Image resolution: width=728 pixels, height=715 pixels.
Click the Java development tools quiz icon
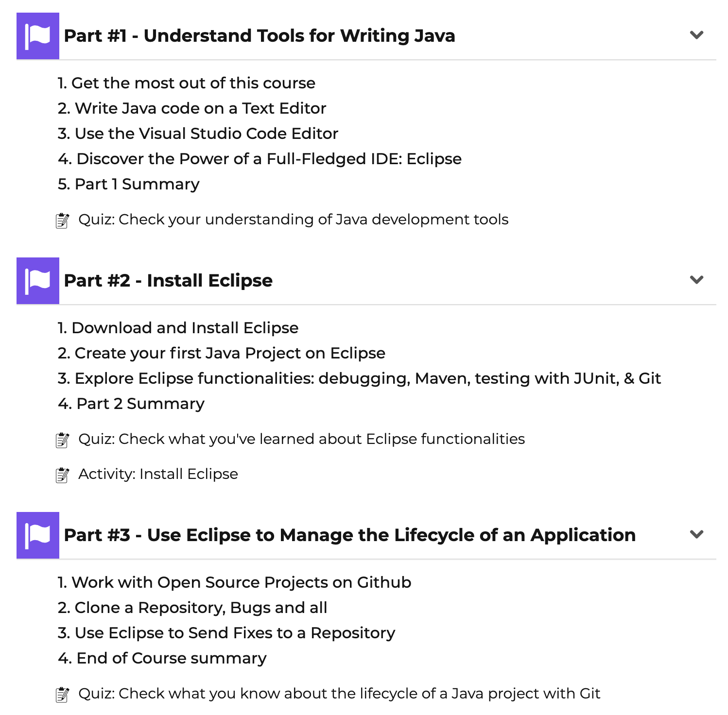point(62,220)
